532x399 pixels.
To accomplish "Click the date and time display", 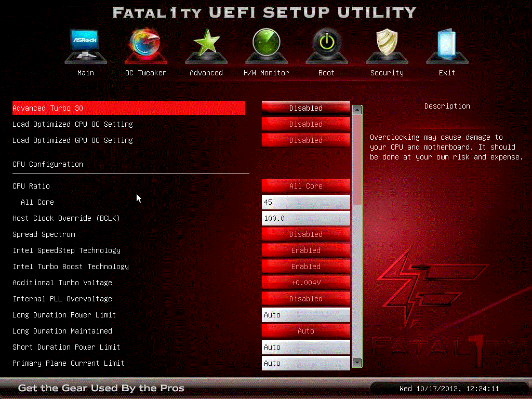I will click(x=449, y=389).
